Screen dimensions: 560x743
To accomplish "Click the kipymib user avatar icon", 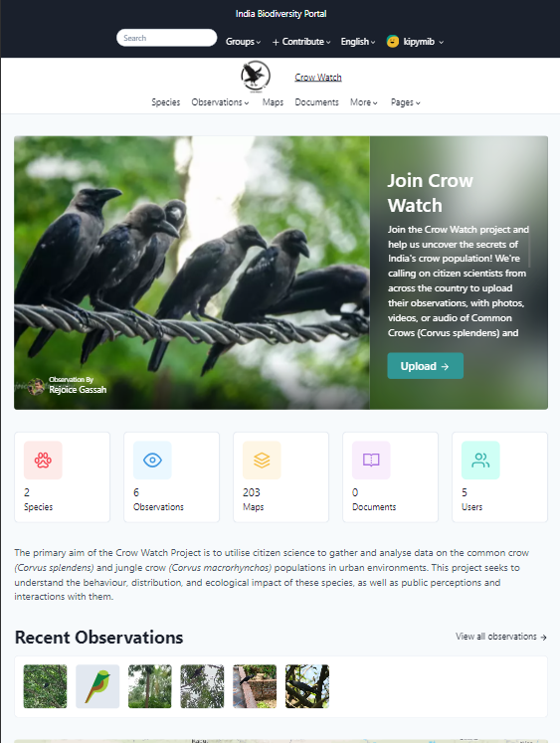I will click(x=393, y=42).
